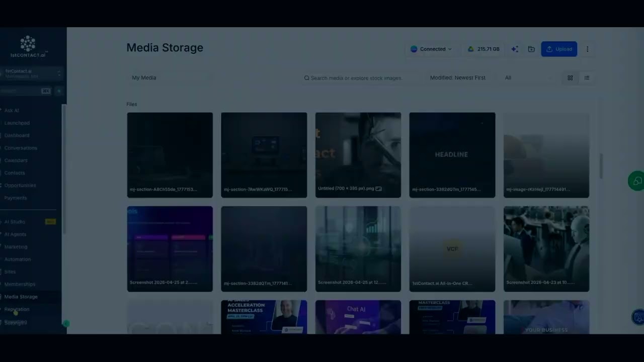The height and width of the screenshot is (362, 644).
Task: Switch to grid view
Action: click(x=570, y=78)
